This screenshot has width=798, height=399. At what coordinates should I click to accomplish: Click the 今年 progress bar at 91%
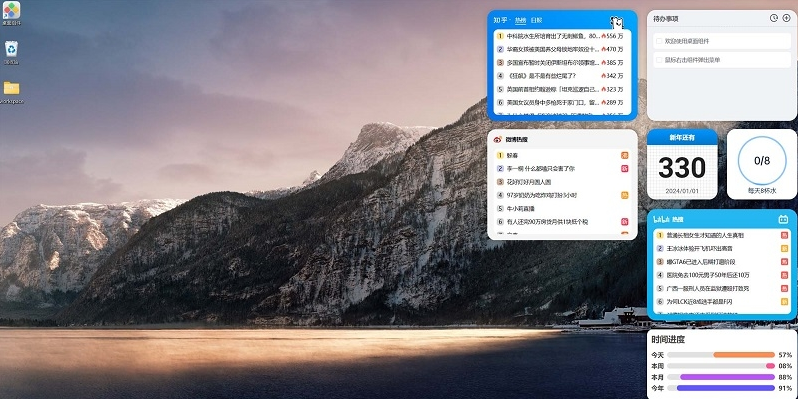click(x=721, y=388)
